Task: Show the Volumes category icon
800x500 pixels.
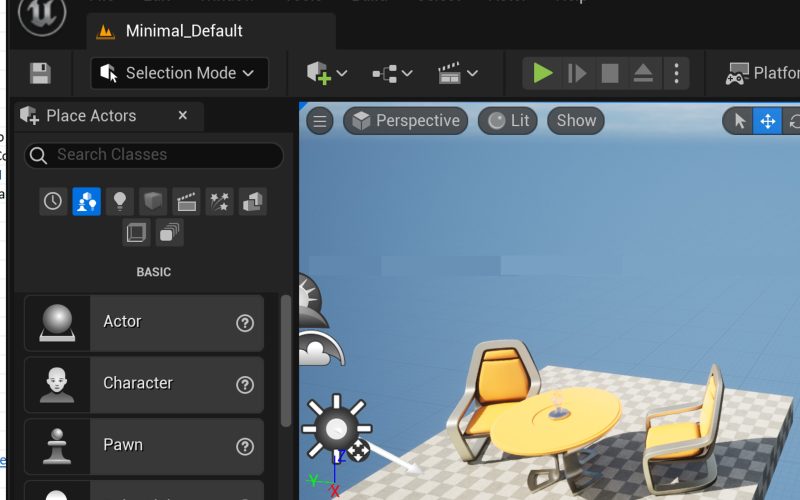Action: coord(136,233)
